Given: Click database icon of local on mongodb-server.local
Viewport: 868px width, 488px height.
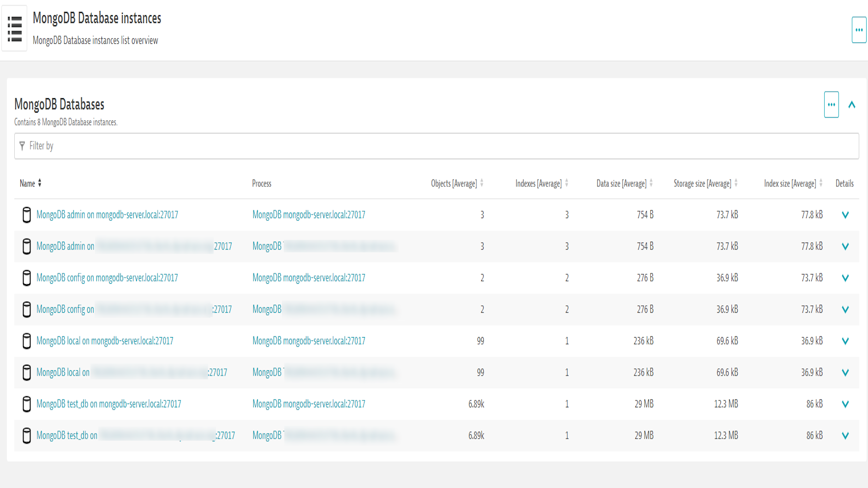Looking at the screenshot, I should click(27, 341).
